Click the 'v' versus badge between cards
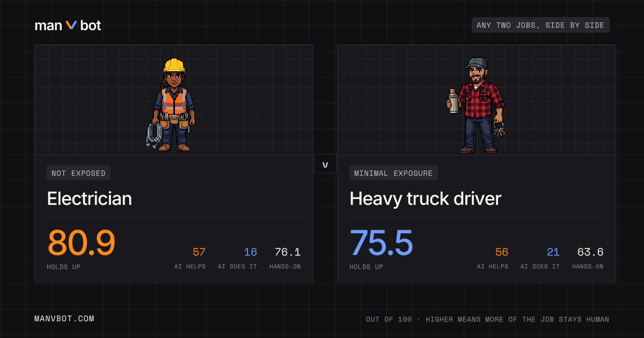The width and height of the screenshot is (644, 338). click(325, 164)
